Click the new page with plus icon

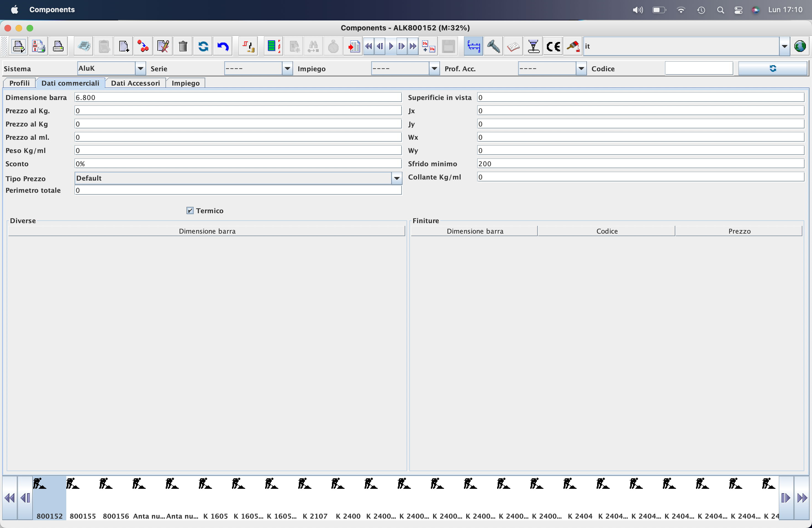tap(123, 46)
